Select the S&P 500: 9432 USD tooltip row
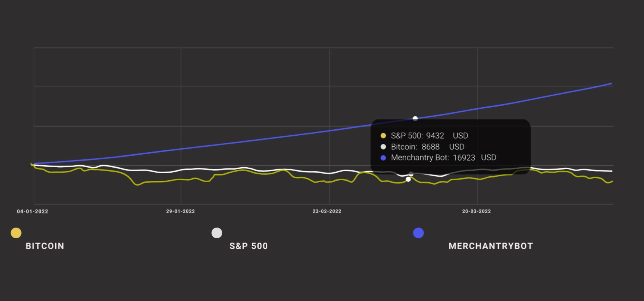Viewport: 644px width, 301px height. (x=429, y=136)
